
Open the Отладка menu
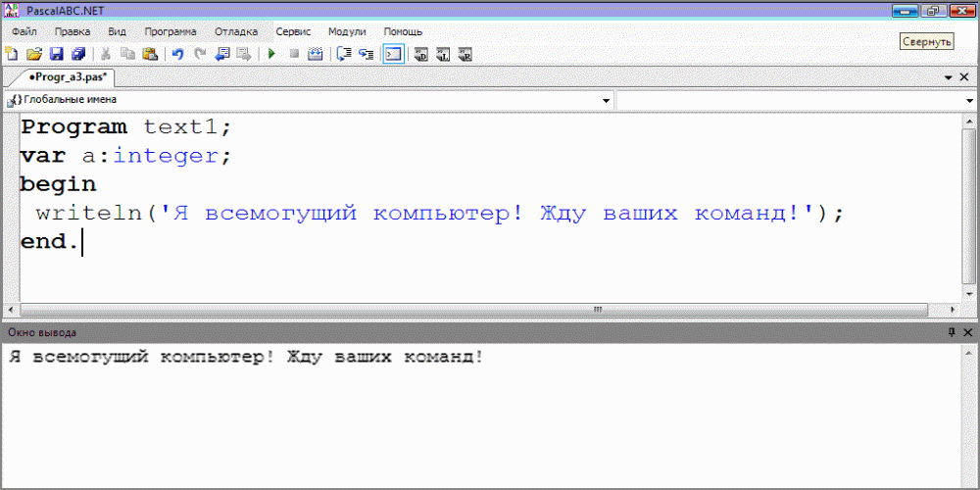[235, 31]
